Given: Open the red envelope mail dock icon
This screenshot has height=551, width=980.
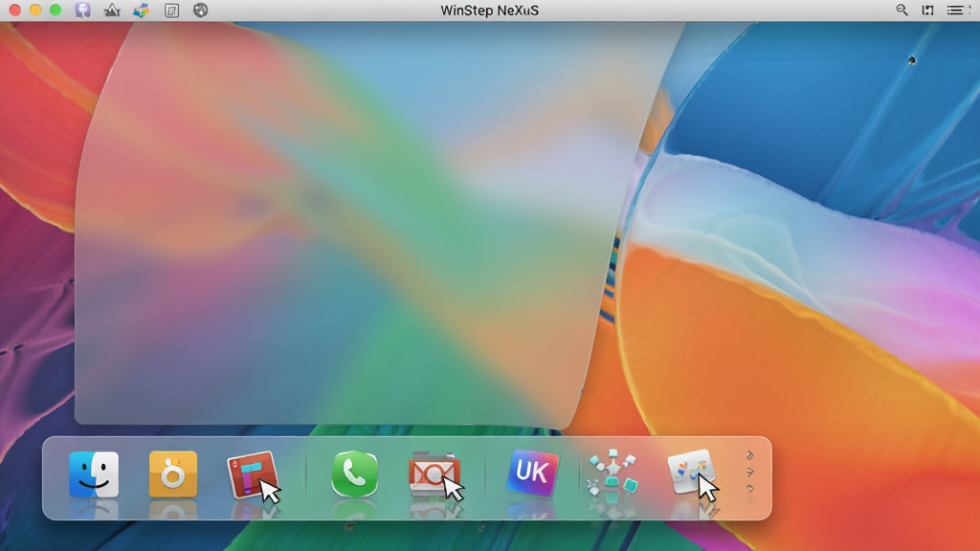Looking at the screenshot, I should (x=434, y=474).
